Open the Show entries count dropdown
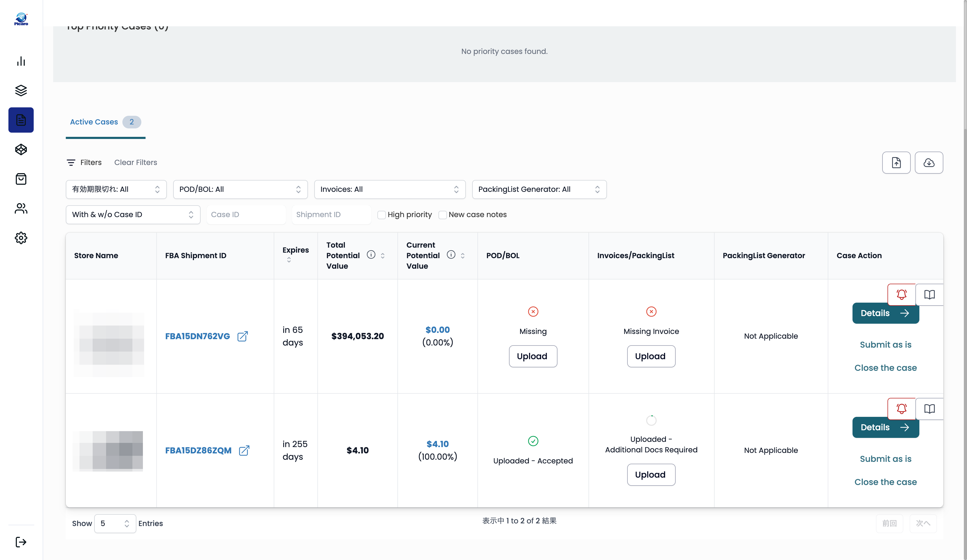This screenshot has width=967, height=560. tap(115, 524)
